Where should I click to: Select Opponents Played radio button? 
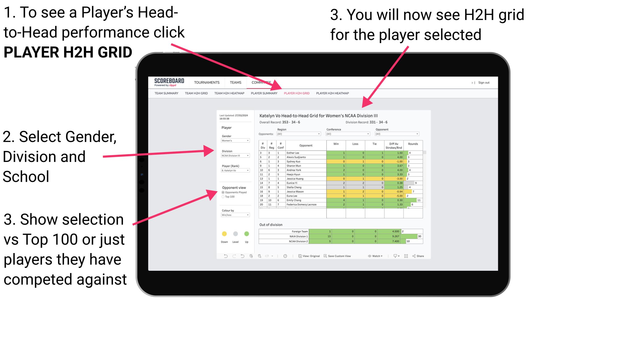222,192
